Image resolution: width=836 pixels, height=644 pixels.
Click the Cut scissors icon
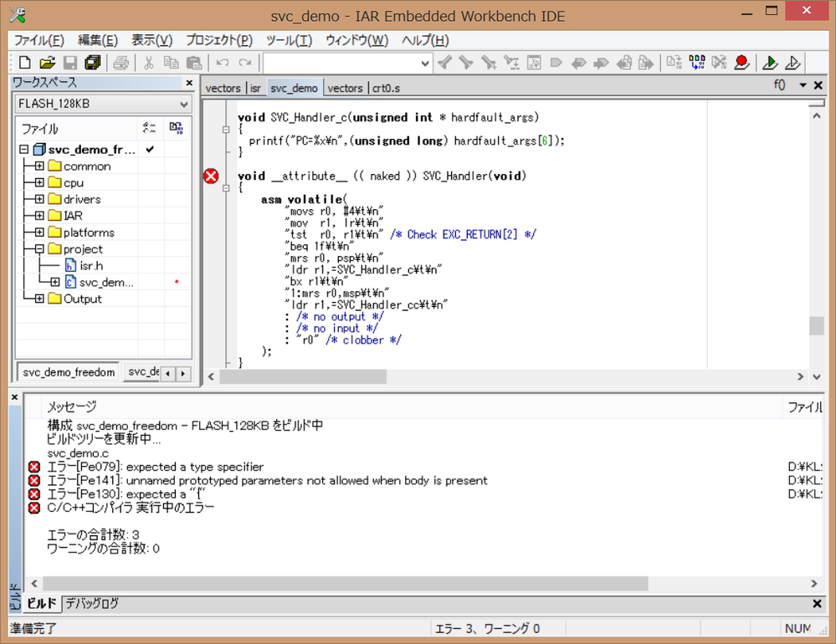tap(149, 63)
